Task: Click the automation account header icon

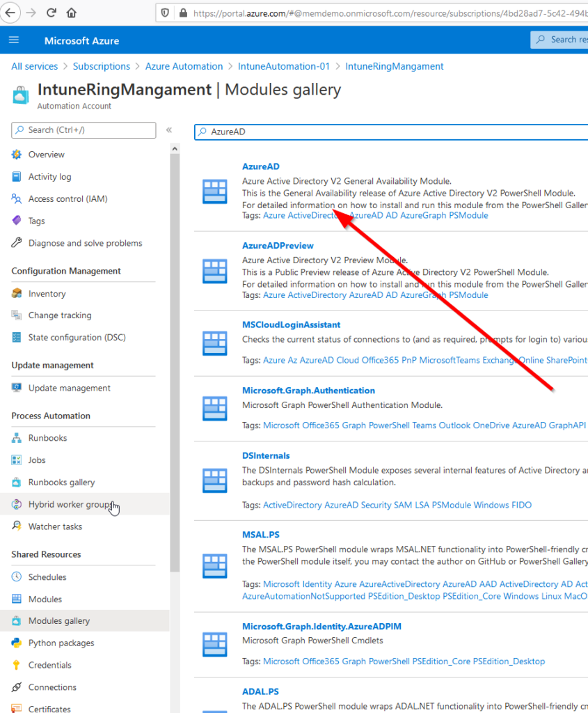Action: tap(20, 95)
